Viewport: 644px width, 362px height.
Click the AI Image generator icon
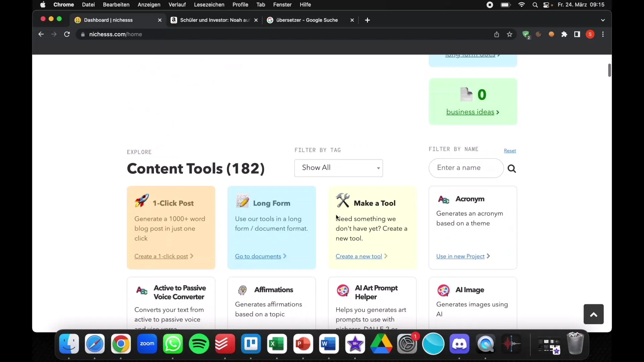pyautogui.click(x=443, y=290)
